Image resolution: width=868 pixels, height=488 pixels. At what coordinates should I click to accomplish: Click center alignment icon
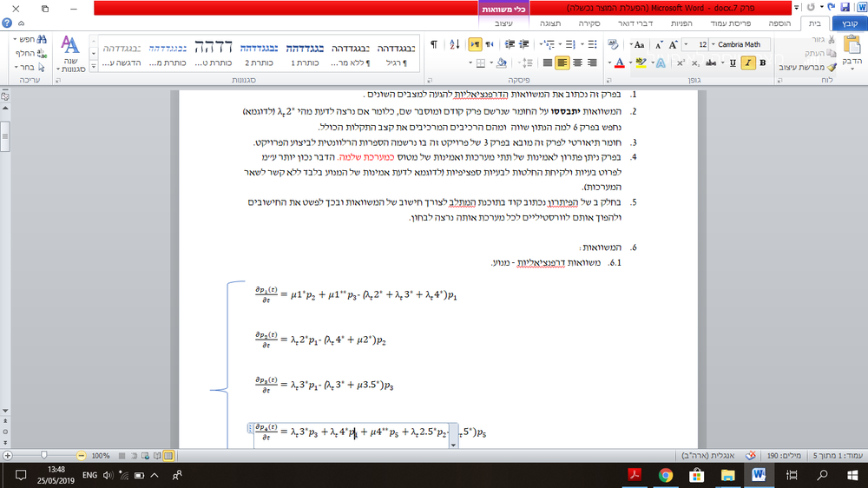[577, 63]
